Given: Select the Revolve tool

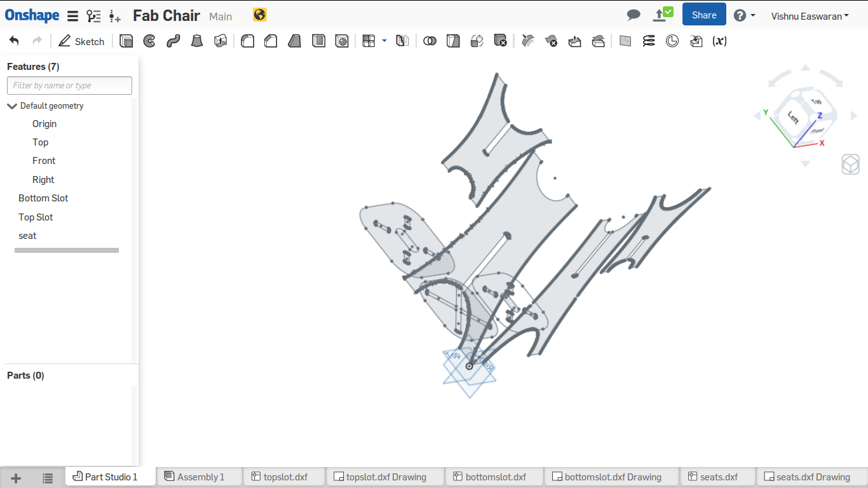Looking at the screenshot, I should point(149,41).
